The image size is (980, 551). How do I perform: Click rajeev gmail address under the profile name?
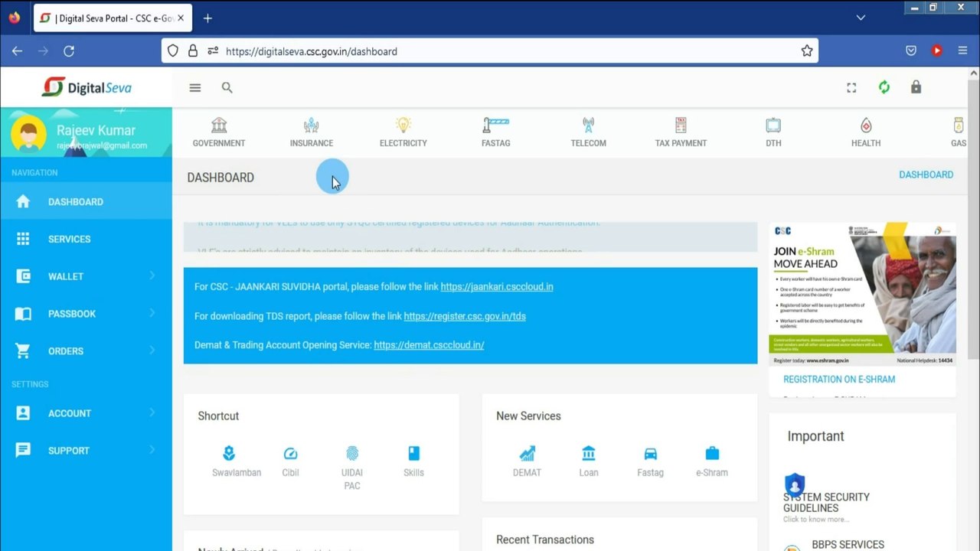(102, 145)
